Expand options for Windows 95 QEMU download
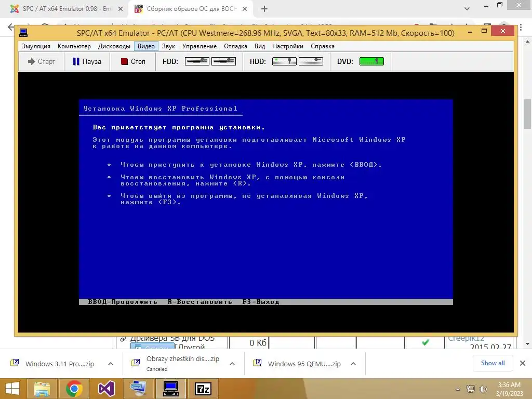The width and height of the screenshot is (532, 399). point(353,364)
